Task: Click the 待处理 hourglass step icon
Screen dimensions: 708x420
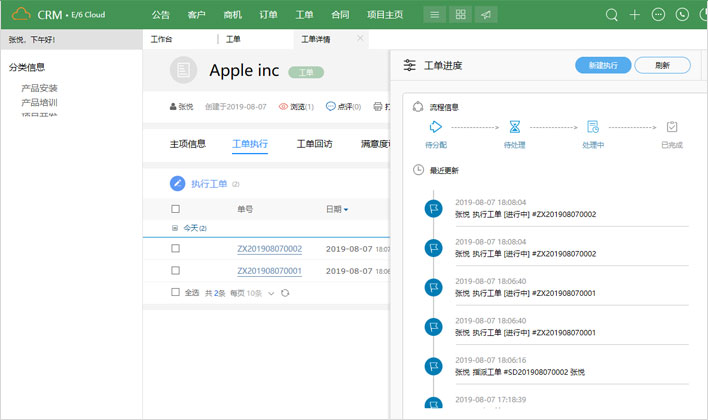Action: [514, 127]
